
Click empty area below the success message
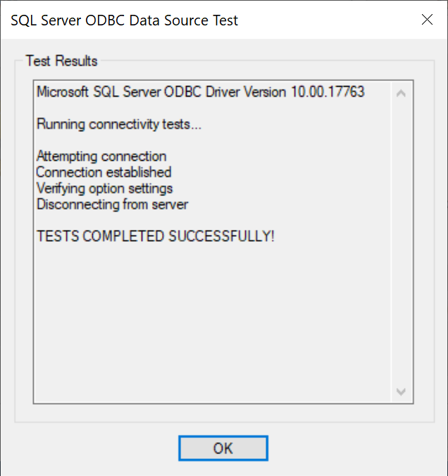[x=211, y=317]
